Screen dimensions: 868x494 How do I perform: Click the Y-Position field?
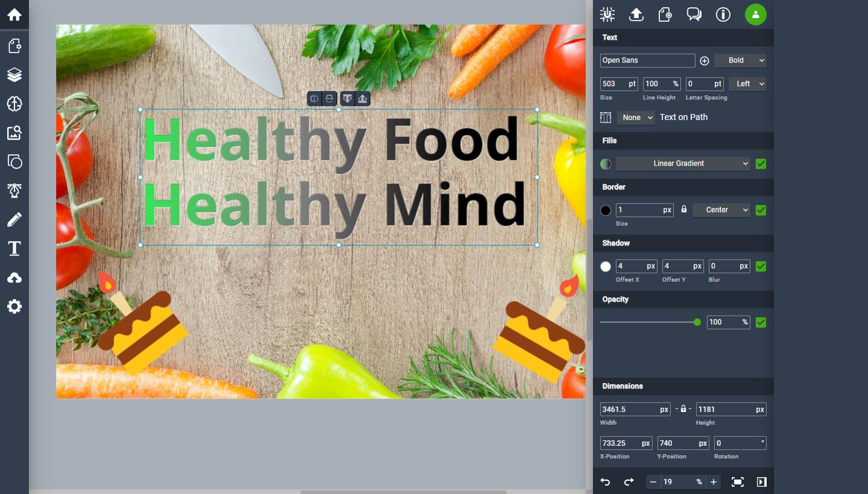click(684, 443)
